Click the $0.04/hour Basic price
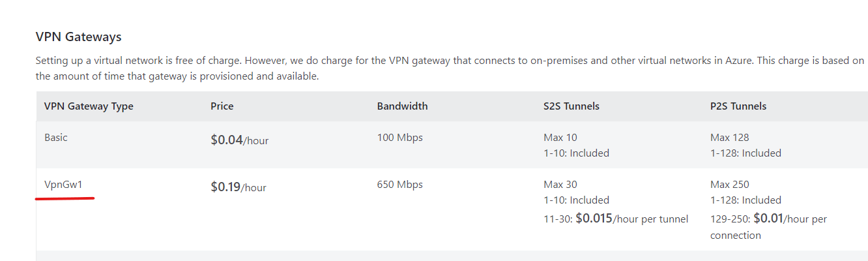868x261 pixels. pos(239,140)
